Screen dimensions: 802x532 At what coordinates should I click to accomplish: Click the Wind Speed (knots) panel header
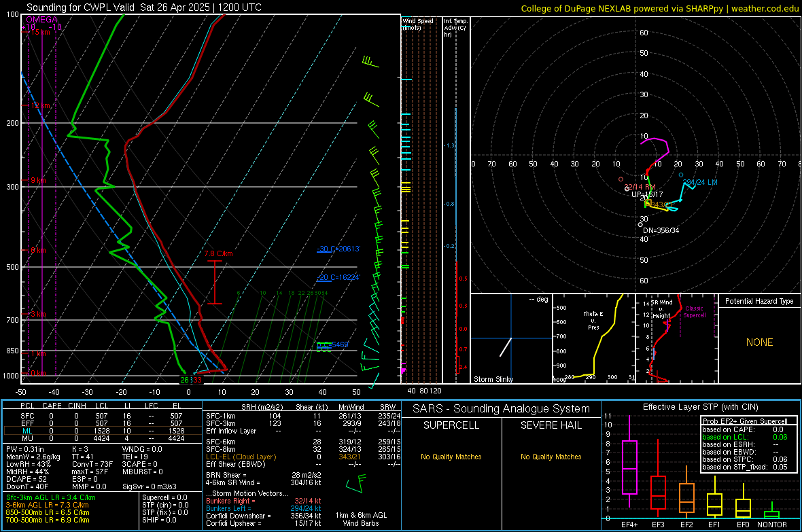click(418, 24)
